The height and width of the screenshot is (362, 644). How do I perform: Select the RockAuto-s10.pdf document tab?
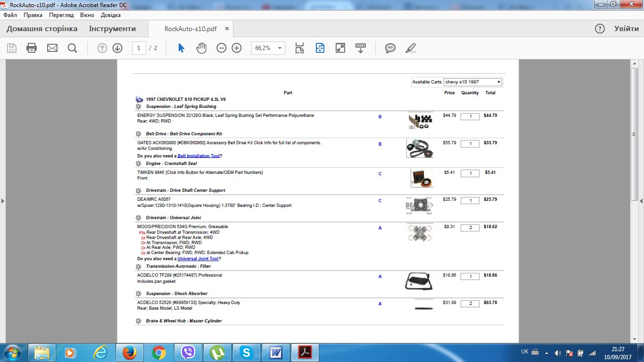click(190, 29)
